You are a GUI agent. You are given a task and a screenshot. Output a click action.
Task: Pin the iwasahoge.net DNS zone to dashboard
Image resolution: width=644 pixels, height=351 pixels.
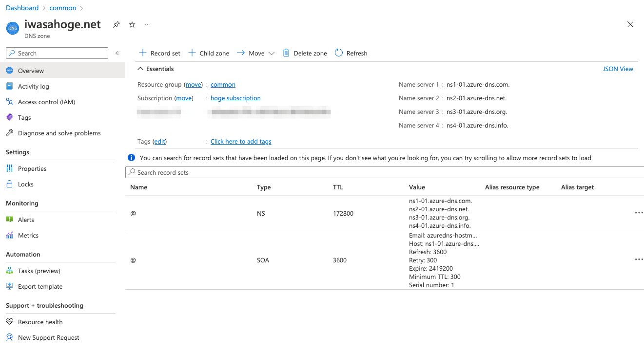(x=116, y=24)
